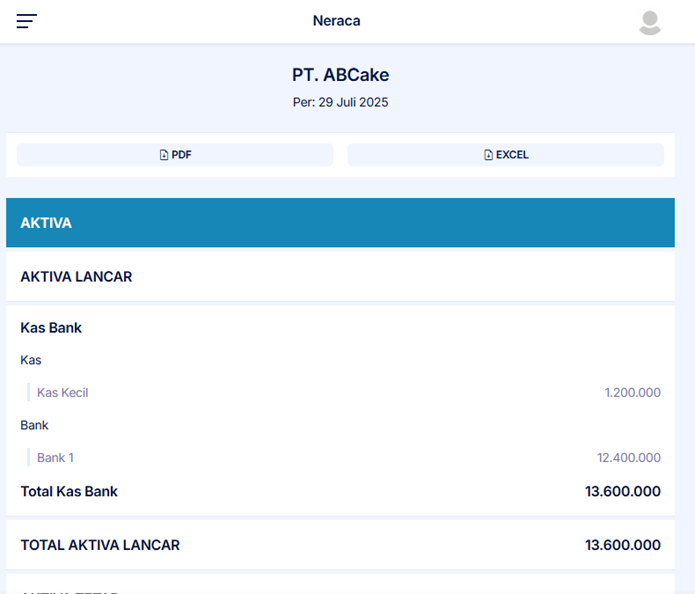Select the Total Kas Bank label

coord(69,491)
